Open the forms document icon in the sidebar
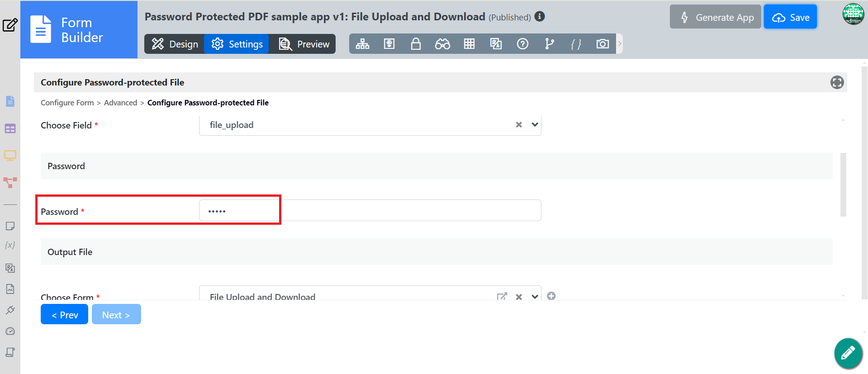The image size is (868, 374). pyautogui.click(x=10, y=101)
